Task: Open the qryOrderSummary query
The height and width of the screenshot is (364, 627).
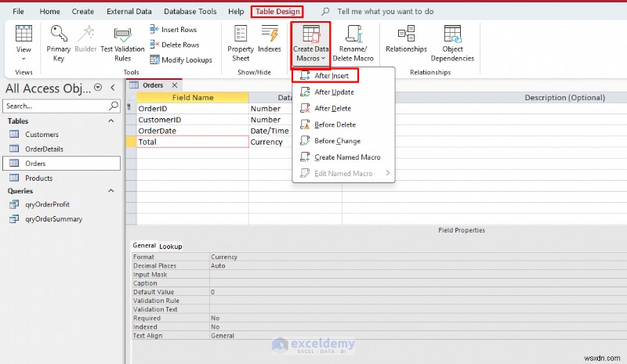Action: point(53,219)
